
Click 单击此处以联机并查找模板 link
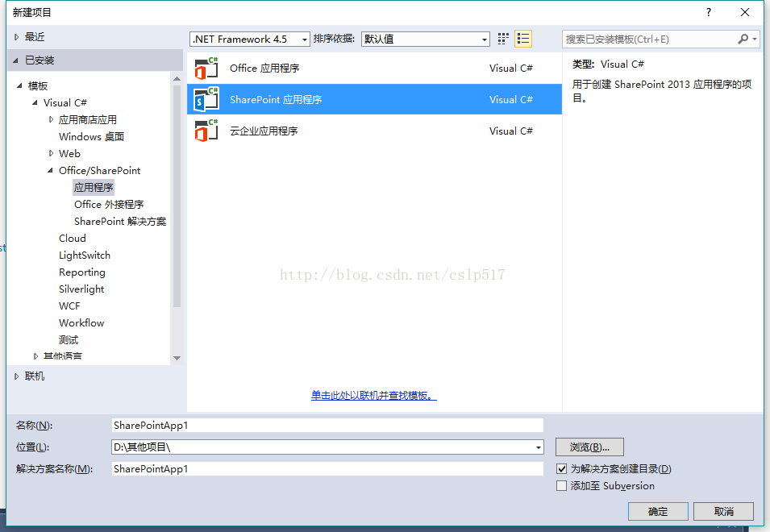click(373, 396)
